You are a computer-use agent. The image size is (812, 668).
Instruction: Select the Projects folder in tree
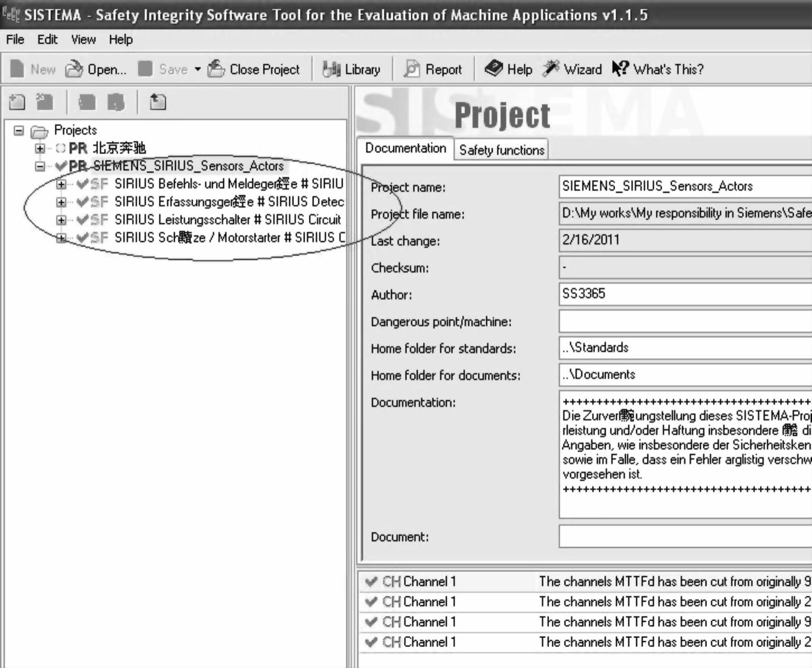click(75, 130)
